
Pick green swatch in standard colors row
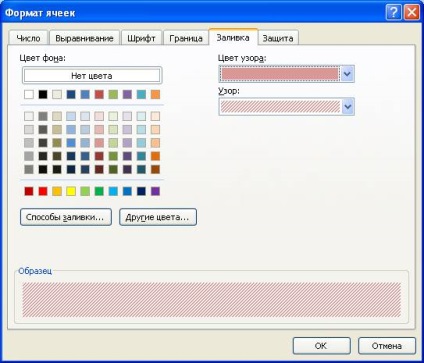pos(99,191)
